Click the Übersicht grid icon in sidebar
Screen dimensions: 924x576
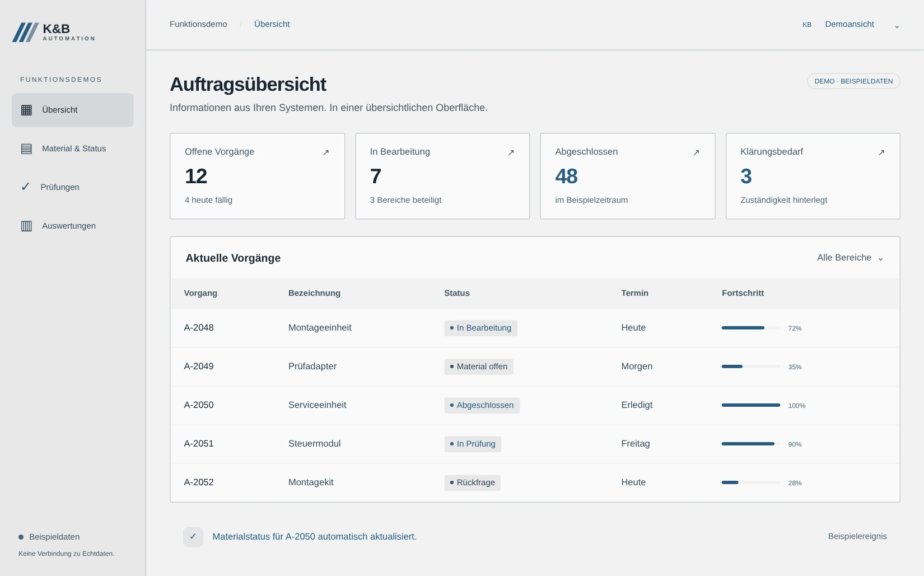[x=26, y=110]
